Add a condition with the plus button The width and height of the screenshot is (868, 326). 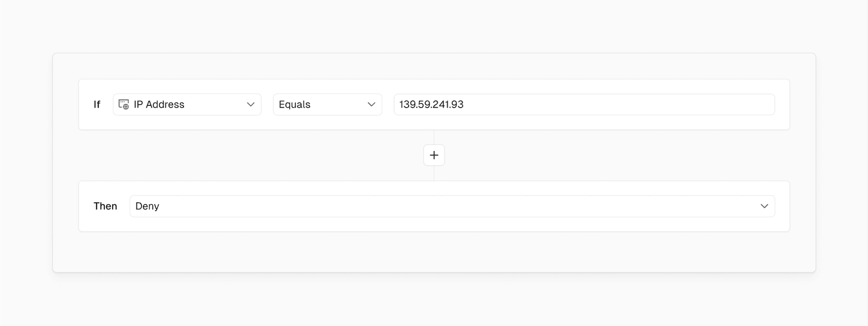click(434, 155)
